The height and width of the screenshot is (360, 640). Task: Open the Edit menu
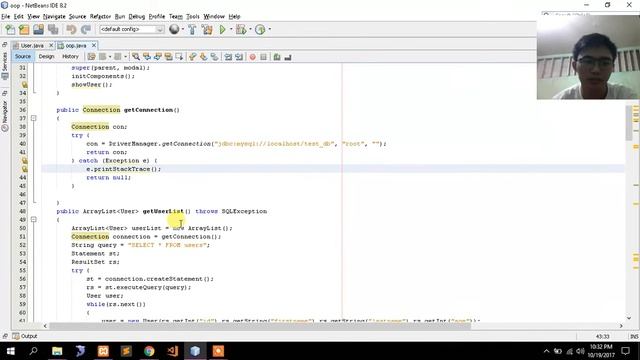(19, 16)
